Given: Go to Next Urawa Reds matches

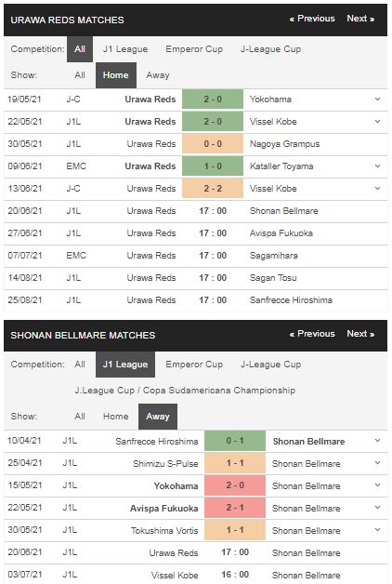Looking at the screenshot, I should pos(360,19).
